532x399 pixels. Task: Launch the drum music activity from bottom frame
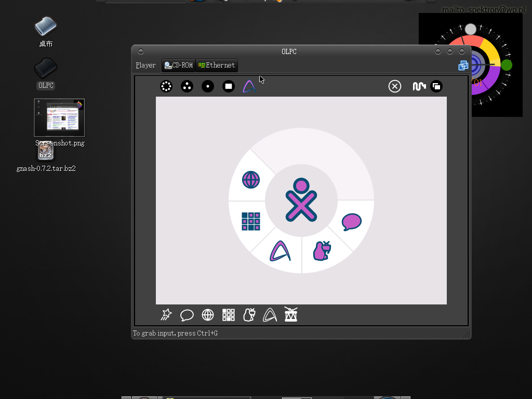(x=291, y=314)
